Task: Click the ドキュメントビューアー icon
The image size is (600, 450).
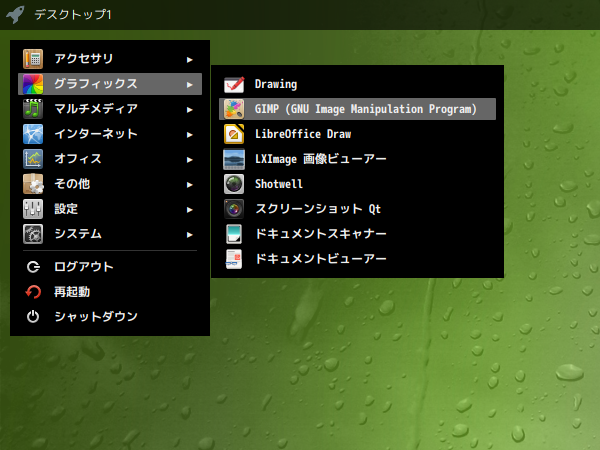Action: pos(234,259)
